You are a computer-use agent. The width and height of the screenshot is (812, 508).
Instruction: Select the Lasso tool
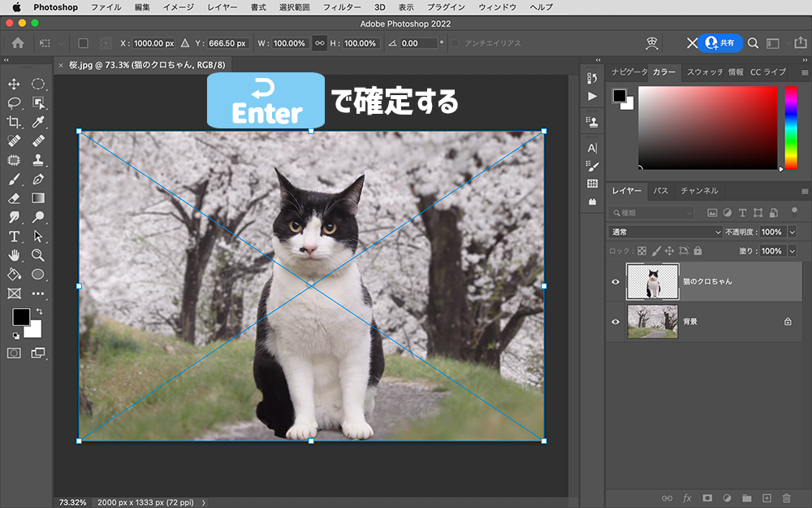(x=14, y=102)
